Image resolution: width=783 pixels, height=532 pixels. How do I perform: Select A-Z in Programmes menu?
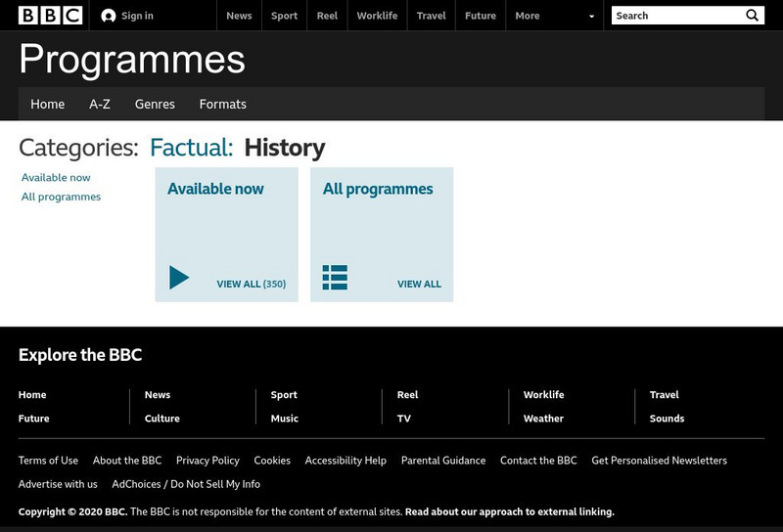tap(100, 104)
